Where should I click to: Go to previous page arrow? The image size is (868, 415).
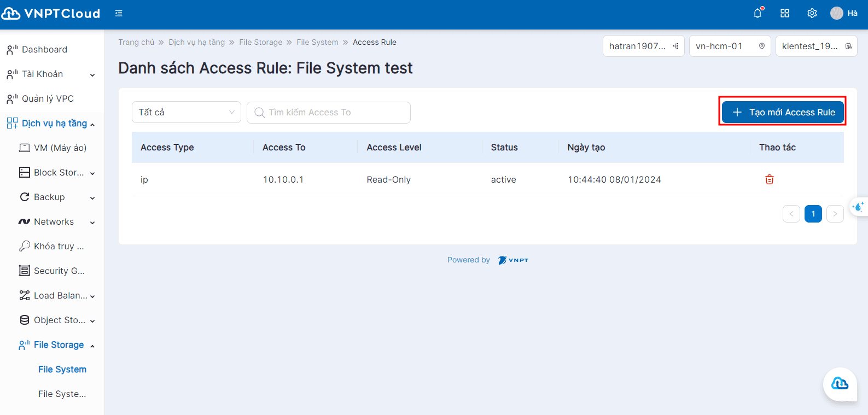[791, 214]
